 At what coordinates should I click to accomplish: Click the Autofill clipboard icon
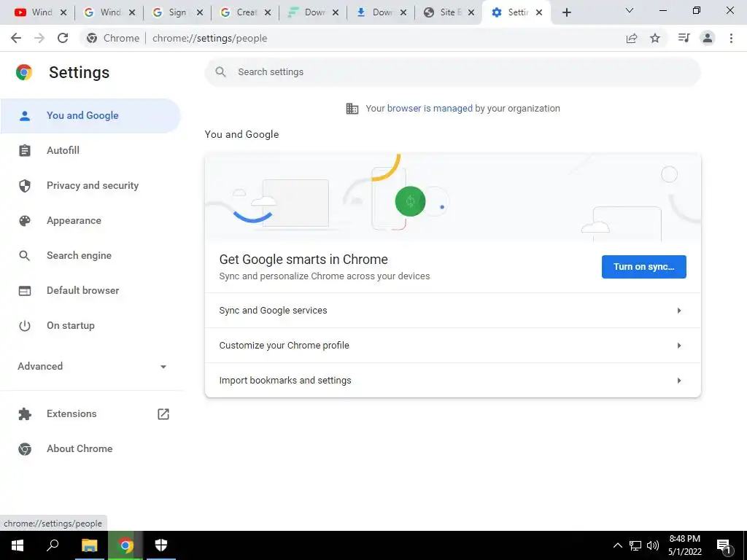click(x=24, y=150)
